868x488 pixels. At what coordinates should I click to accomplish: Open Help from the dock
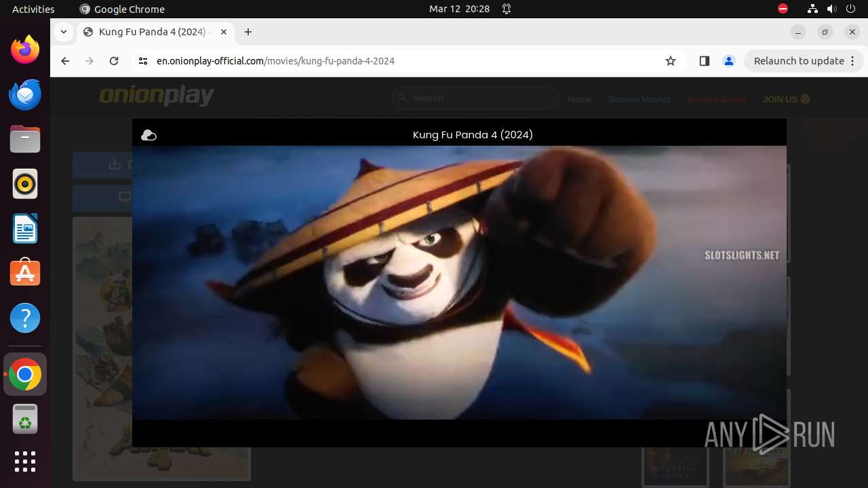coord(25,318)
